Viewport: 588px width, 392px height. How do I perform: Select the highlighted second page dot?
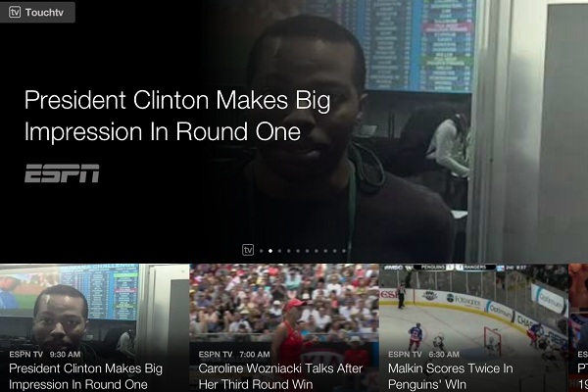(x=270, y=251)
